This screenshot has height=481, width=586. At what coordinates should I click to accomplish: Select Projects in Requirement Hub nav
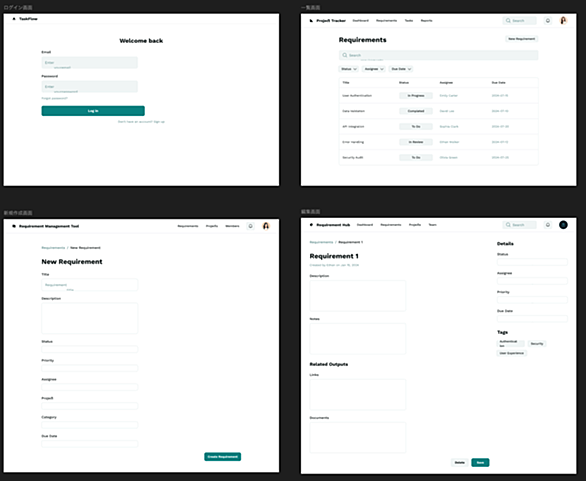pyautogui.click(x=415, y=225)
